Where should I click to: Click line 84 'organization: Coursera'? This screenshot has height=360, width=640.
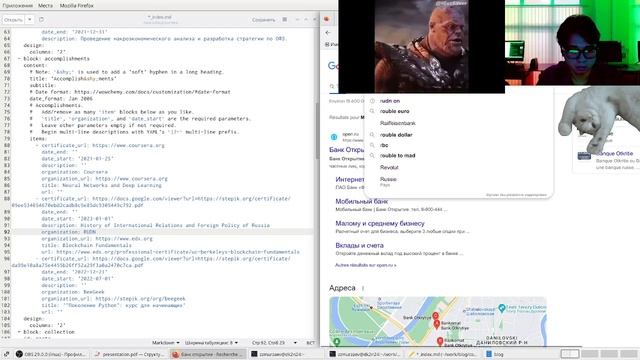point(75,172)
